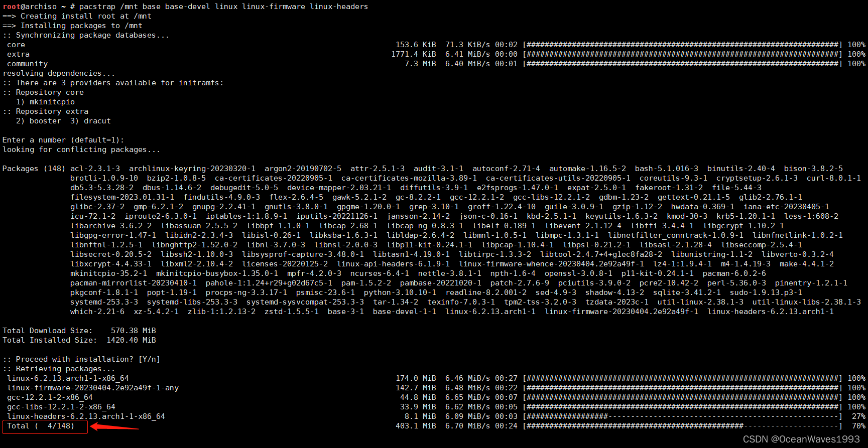This screenshot has width=868, height=448.
Task: Click package 'acl-2.3.1-3'
Action: 95,169
